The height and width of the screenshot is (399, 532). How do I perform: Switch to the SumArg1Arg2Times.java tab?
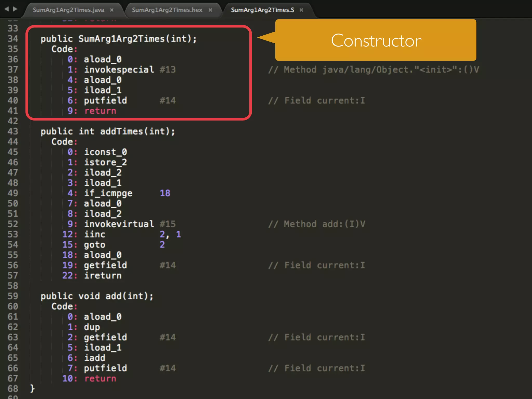pos(68,10)
